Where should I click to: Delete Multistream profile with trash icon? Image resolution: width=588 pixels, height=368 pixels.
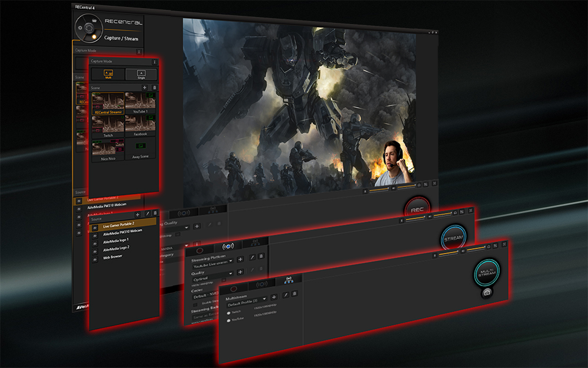tap(295, 293)
